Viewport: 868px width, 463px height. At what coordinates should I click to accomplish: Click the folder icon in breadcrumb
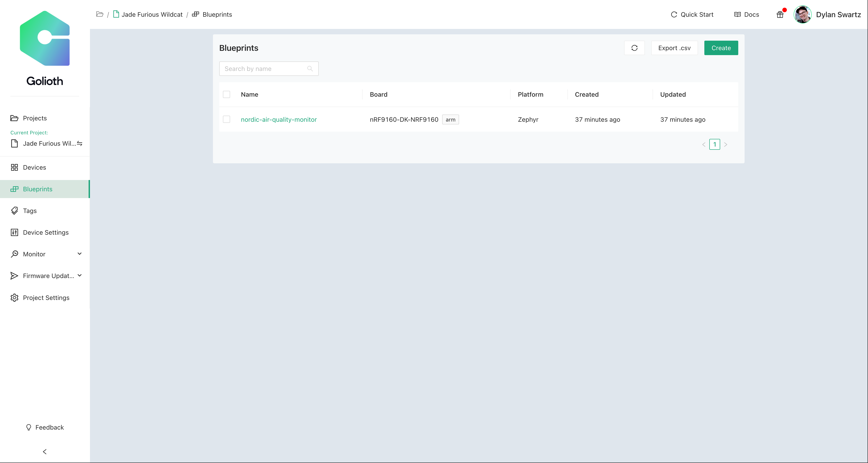(100, 14)
